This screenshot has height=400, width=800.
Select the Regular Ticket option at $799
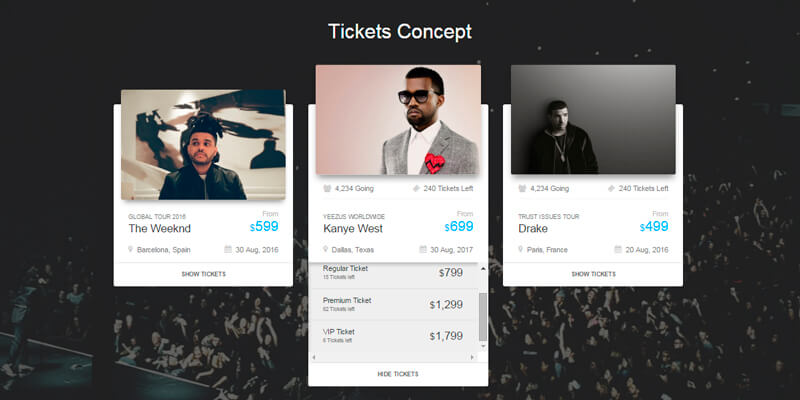coord(393,273)
